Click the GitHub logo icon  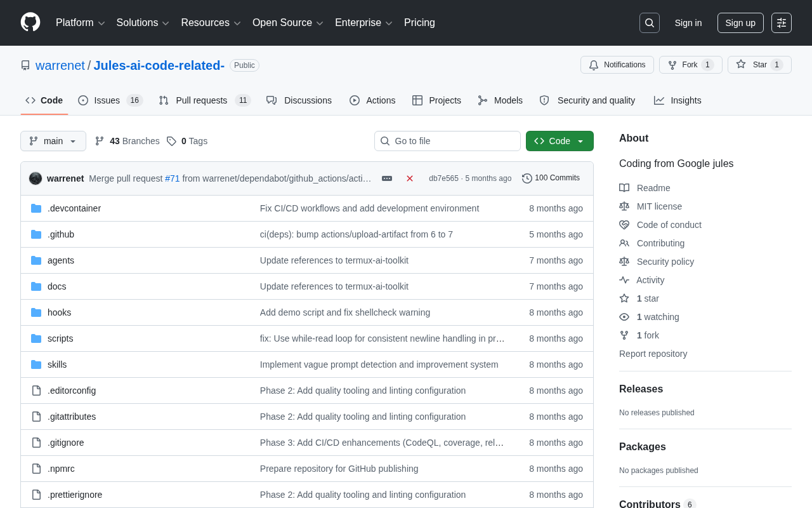pyautogui.click(x=30, y=22)
